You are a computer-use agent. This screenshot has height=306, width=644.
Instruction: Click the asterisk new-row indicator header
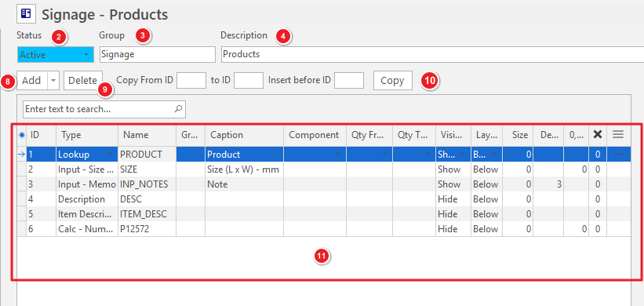[22, 135]
